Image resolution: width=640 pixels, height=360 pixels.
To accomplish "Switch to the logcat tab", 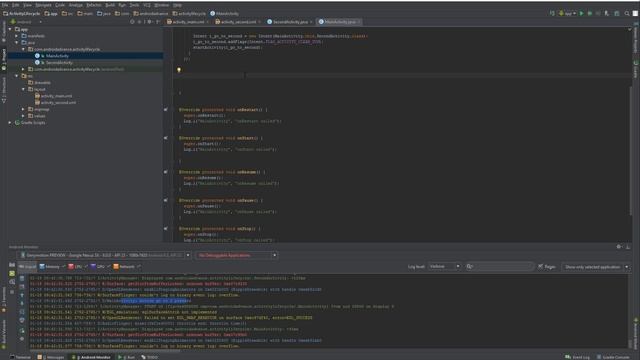I will click(x=27, y=267).
